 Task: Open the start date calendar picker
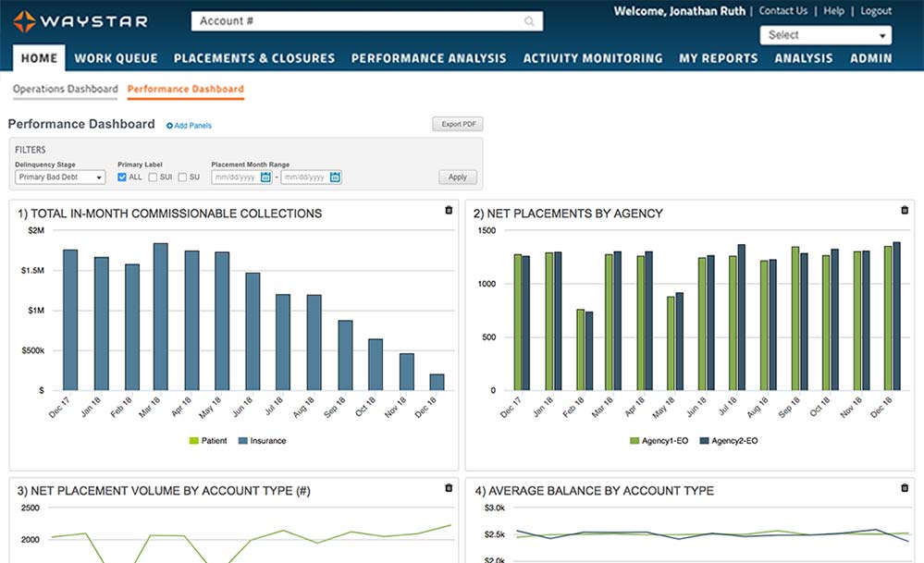[x=265, y=177]
